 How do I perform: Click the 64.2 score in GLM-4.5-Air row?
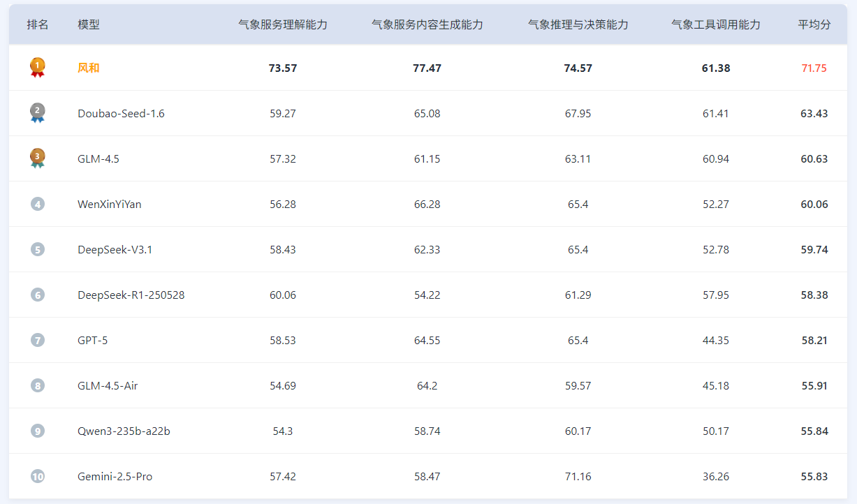tap(427, 385)
